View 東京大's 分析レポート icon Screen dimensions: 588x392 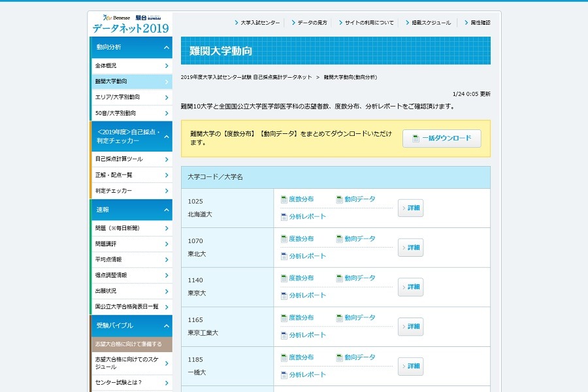pyautogui.click(x=284, y=296)
